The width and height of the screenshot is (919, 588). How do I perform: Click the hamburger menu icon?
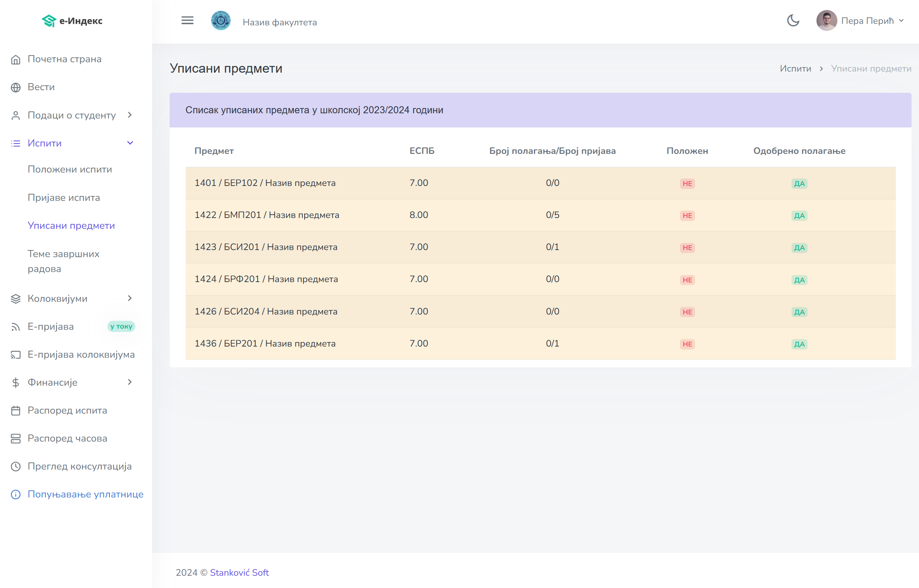pos(187,20)
